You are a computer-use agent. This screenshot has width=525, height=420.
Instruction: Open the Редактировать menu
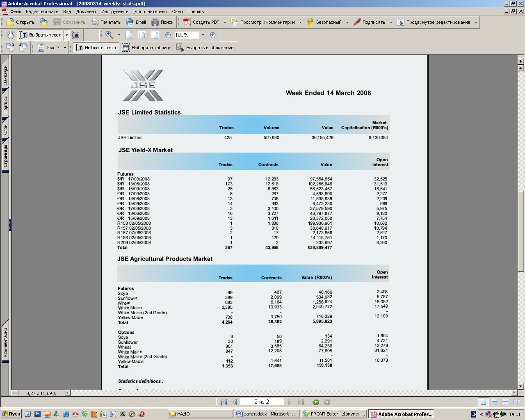click(42, 11)
